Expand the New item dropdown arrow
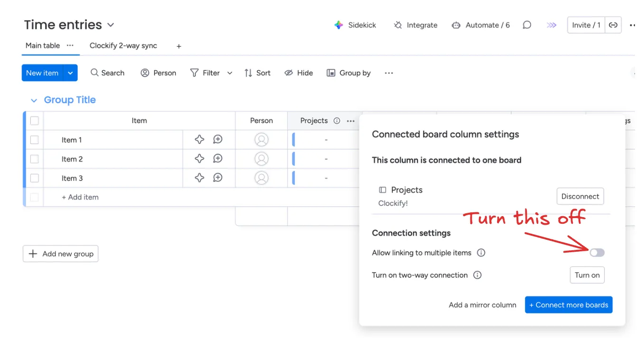Screen dimensions: 644x347 tap(70, 73)
